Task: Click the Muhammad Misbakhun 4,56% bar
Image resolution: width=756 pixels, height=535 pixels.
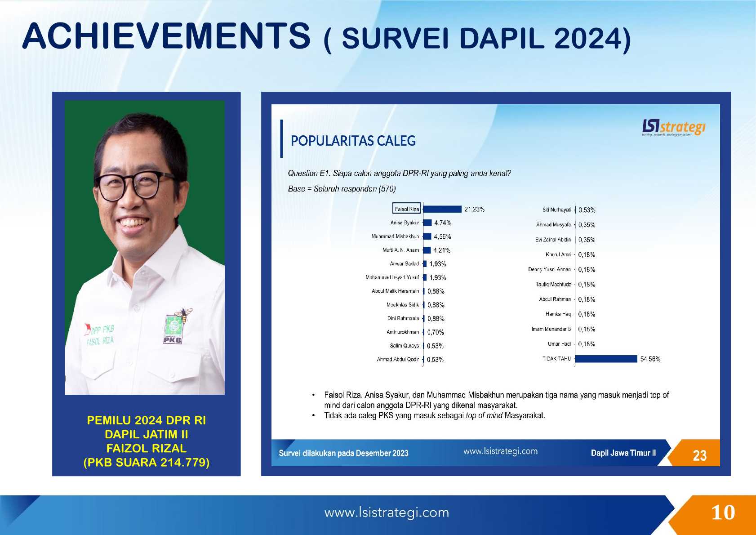Action: pyautogui.click(x=427, y=236)
